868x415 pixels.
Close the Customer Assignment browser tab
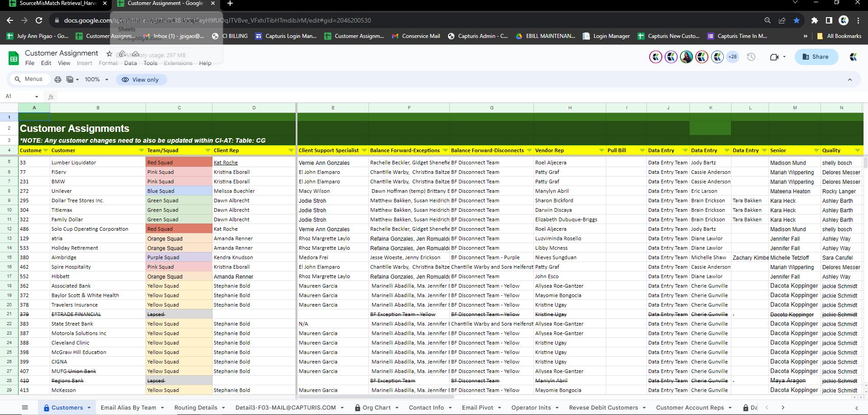(213, 4)
